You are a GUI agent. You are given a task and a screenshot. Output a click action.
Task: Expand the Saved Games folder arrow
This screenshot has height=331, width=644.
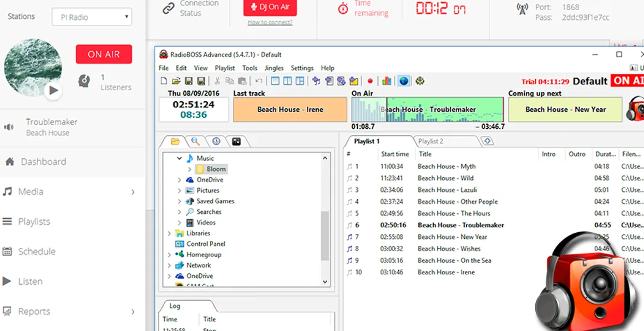(180, 201)
